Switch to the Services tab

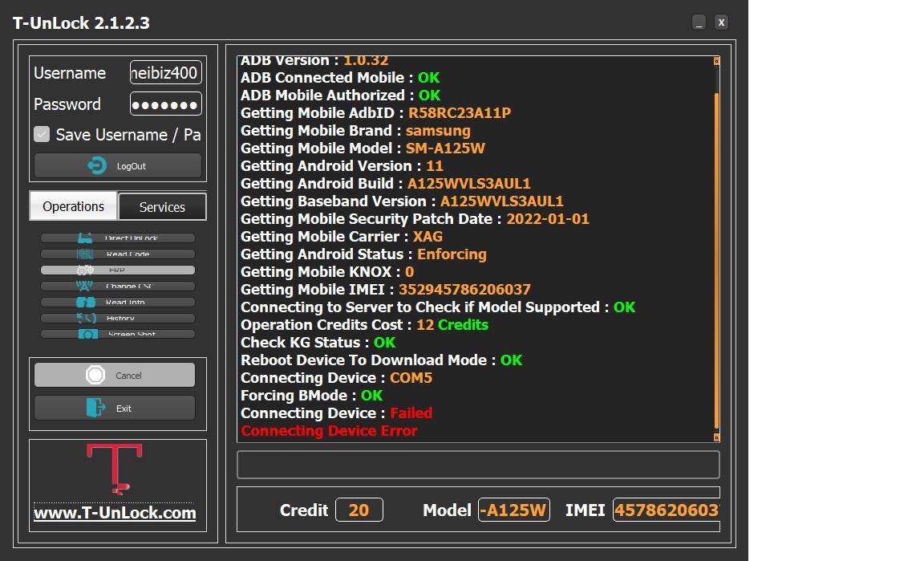point(162,207)
